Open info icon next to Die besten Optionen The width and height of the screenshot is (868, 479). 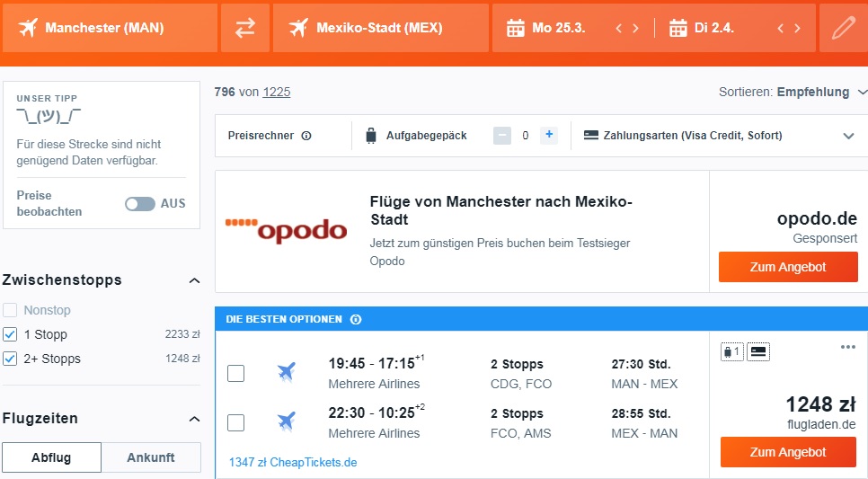point(356,320)
